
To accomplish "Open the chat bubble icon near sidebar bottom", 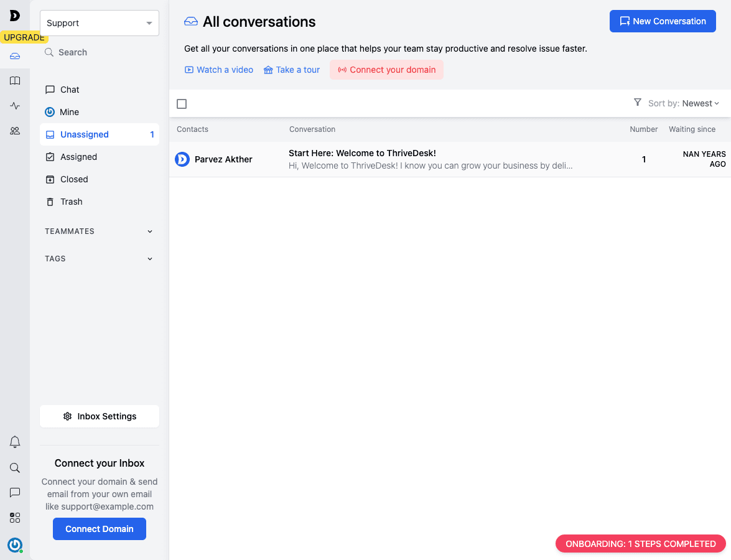I will [x=15, y=492].
